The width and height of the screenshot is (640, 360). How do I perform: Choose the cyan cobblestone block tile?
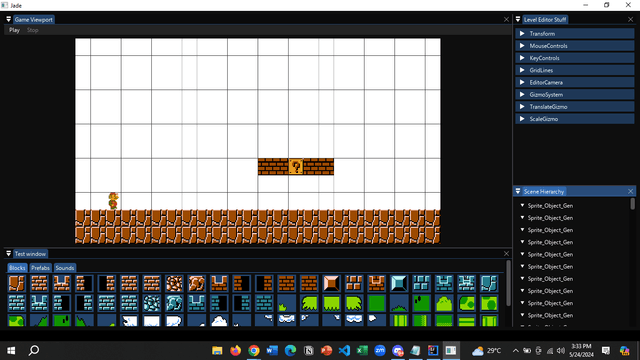click(x=151, y=303)
